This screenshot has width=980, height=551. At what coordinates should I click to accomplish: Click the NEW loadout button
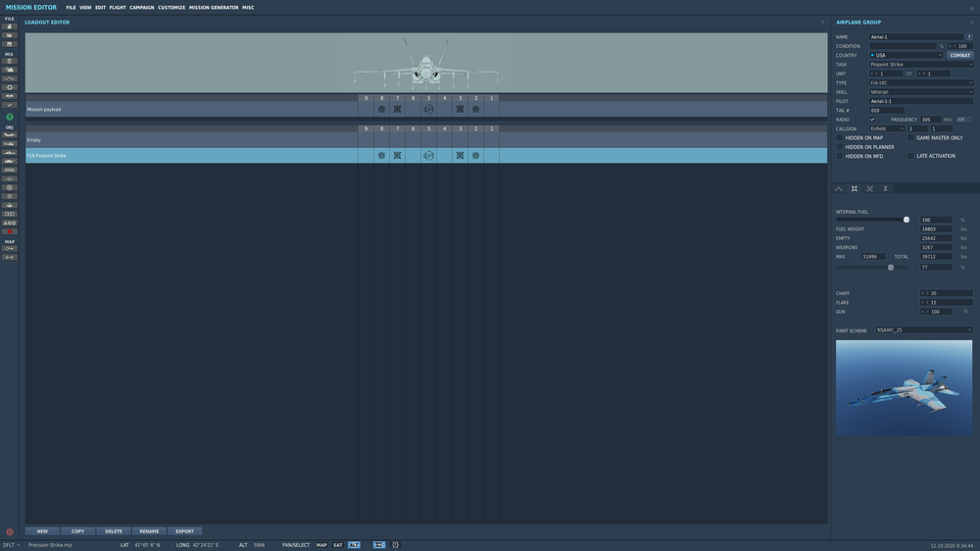point(42,531)
